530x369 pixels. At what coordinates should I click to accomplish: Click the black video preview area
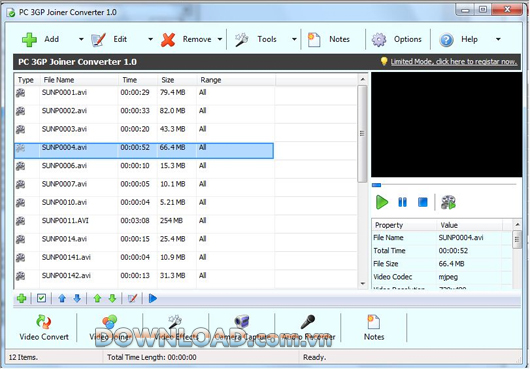coord(446,124)
